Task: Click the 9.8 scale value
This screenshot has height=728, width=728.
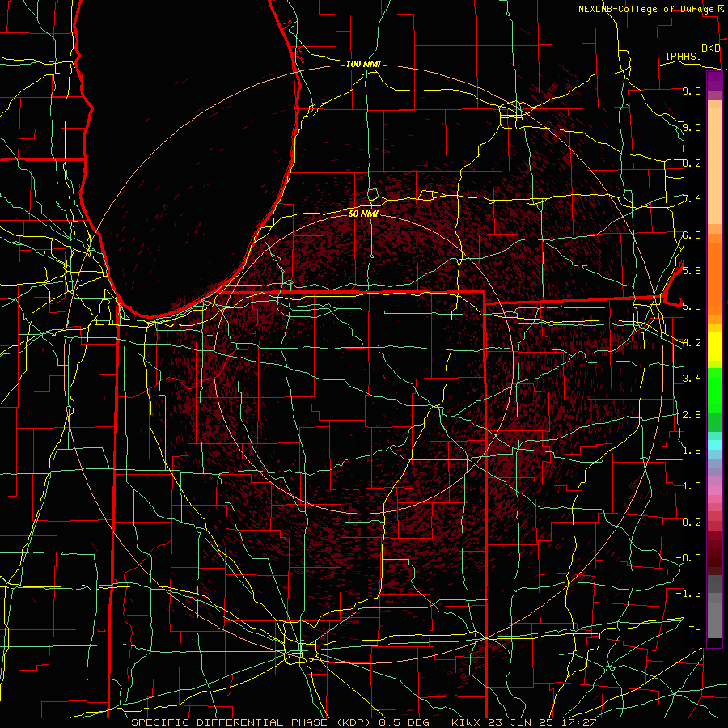Action: click(692, 91)
